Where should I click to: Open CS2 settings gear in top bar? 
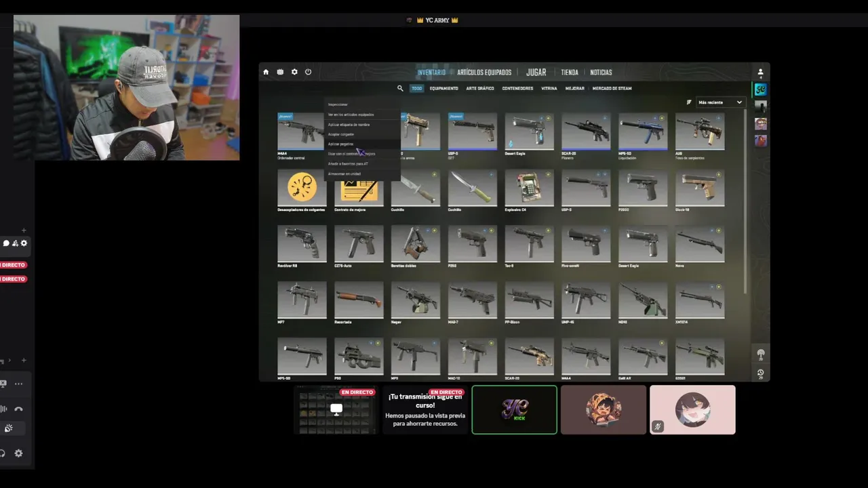(x=294, y=72)
